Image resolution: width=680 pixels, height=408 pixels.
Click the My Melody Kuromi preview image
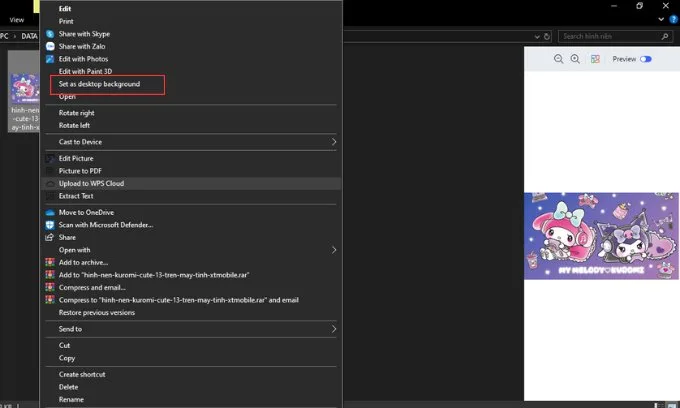(x=601, y=236)
